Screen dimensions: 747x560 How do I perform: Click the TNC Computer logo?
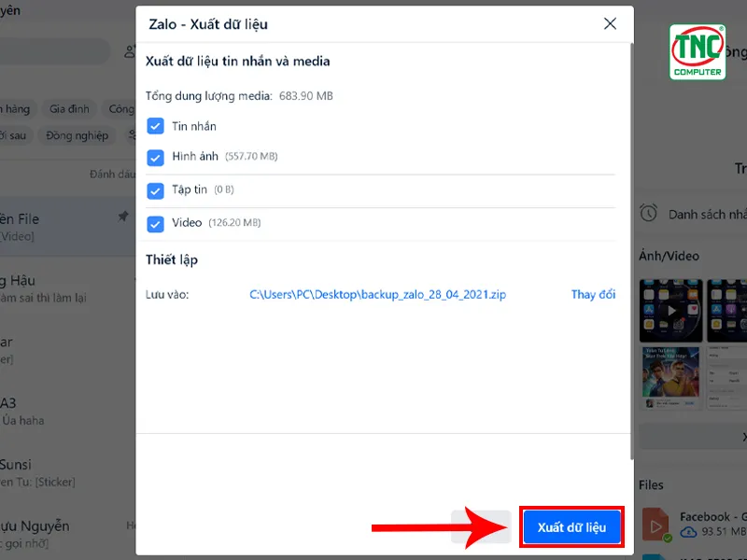pos(698,52)
